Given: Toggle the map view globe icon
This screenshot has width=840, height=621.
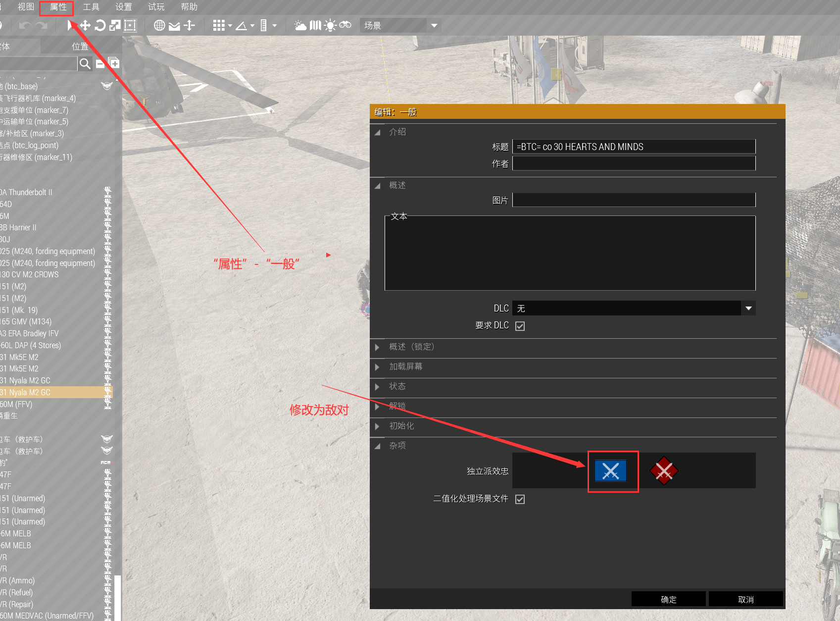Looking at the screenshot, I should click(159, 25).
